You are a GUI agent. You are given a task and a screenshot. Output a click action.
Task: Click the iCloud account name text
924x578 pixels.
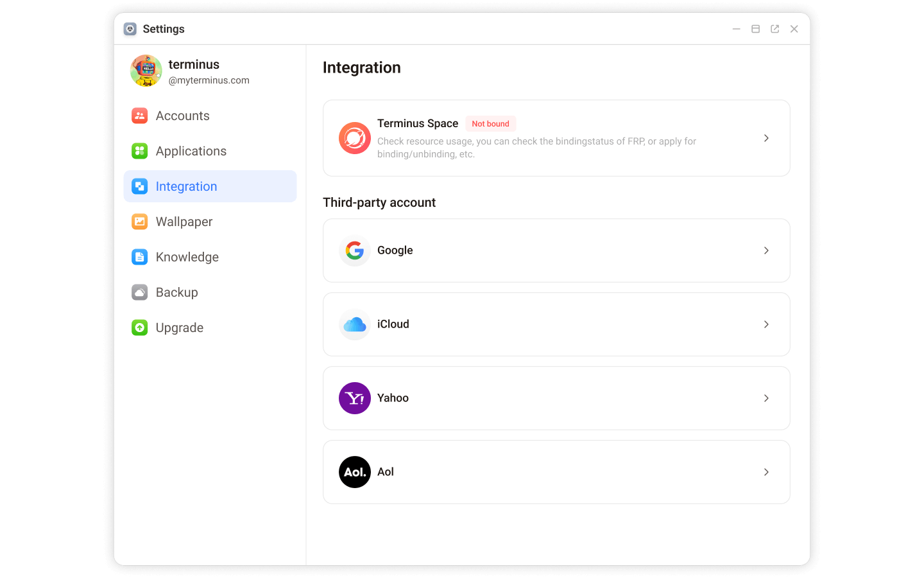pos(393,324)
